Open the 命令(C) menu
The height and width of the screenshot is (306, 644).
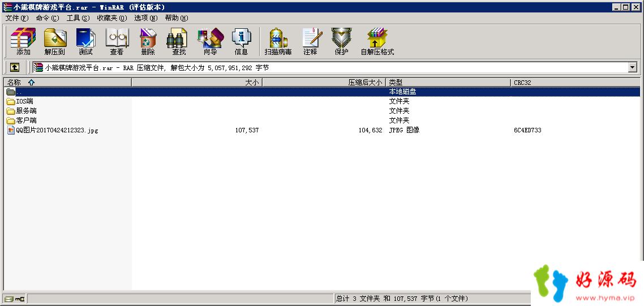coord(47,18)
